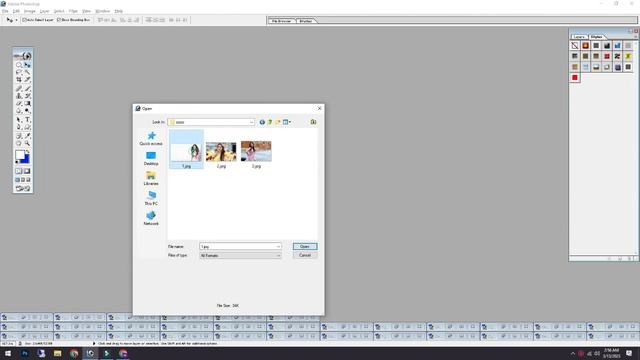Select the Path Selection tool
This screenshot has width=640, height=360.
coord(19,120)
